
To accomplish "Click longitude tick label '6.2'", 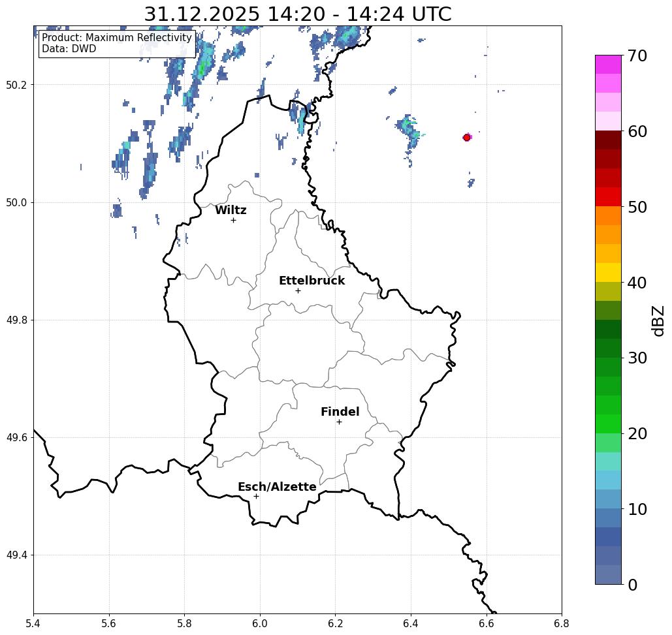I will (336, 623).
